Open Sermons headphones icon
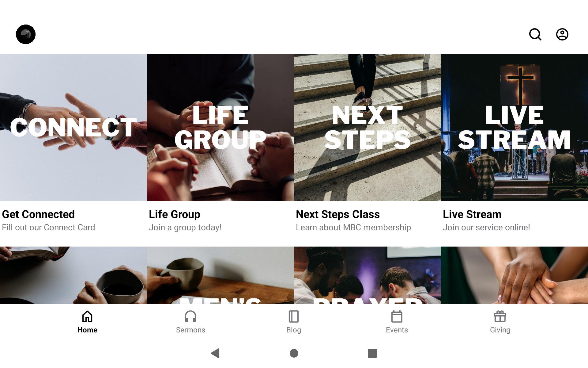The width and height of the screenshot is (588, 368). 190,316
